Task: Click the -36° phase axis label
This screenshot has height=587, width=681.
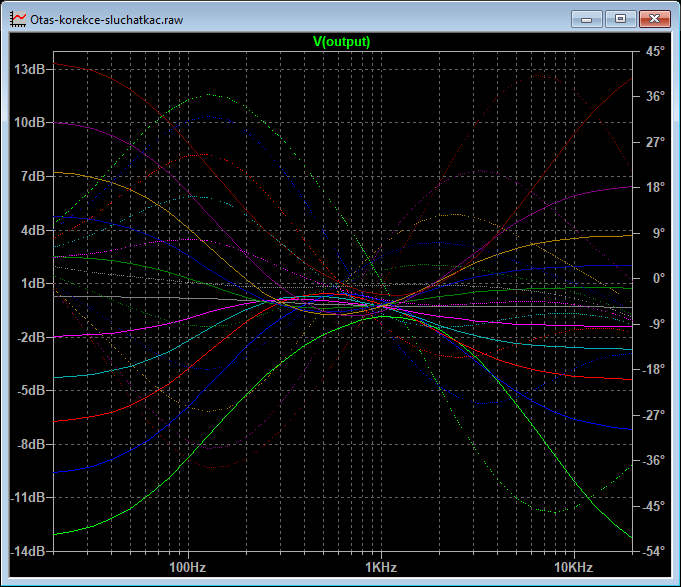Action: pyautogui.click(x=653, y=460)
